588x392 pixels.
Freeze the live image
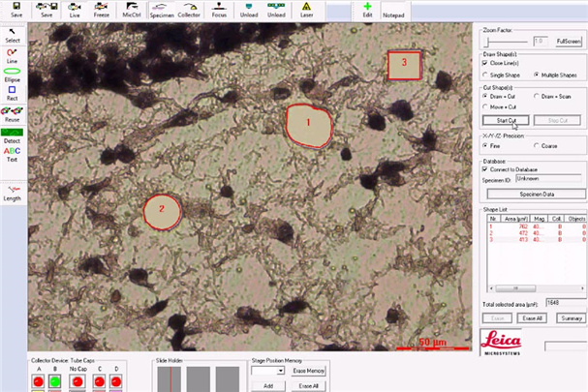[x=100, y=11]
